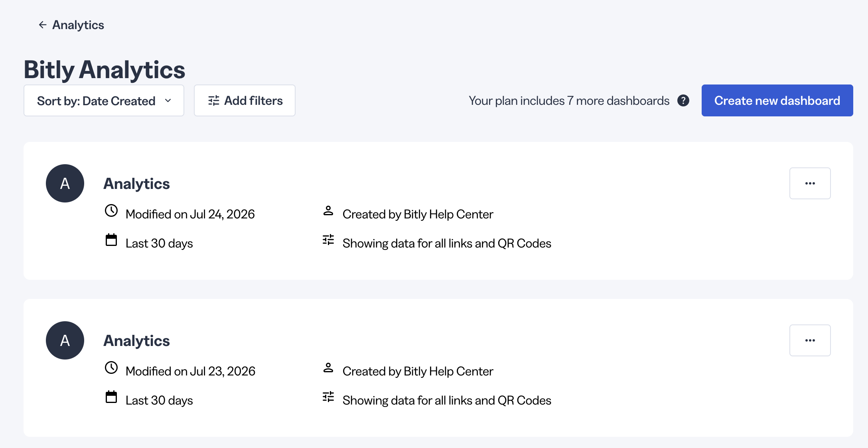
Task: Click the clock icon next to Jul 24, 2026
Action: click(111, 211)
